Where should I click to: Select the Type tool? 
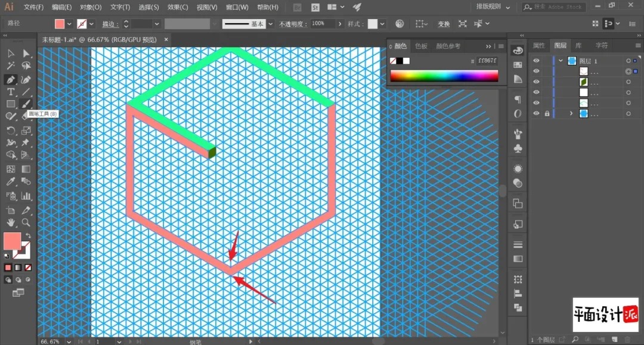(x=11, y=92)
